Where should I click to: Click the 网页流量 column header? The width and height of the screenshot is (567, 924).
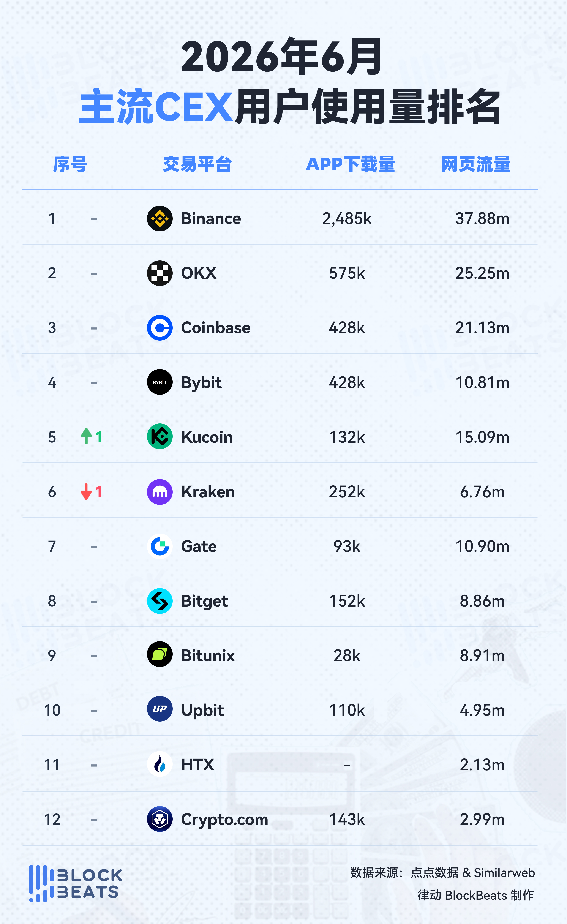[x=476, y=164]
